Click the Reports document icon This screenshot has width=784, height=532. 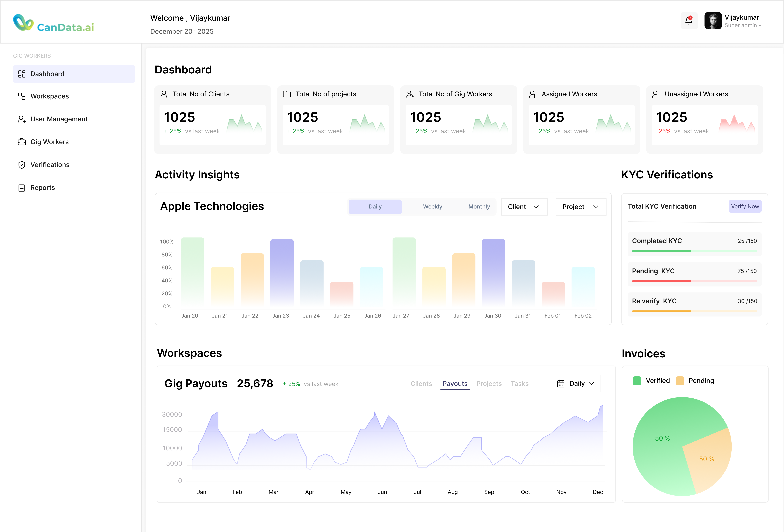click(22, 188)
